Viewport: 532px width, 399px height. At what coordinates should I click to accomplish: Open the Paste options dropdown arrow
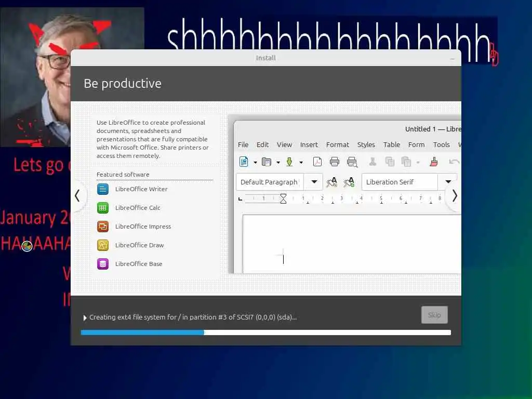(418, 163)
